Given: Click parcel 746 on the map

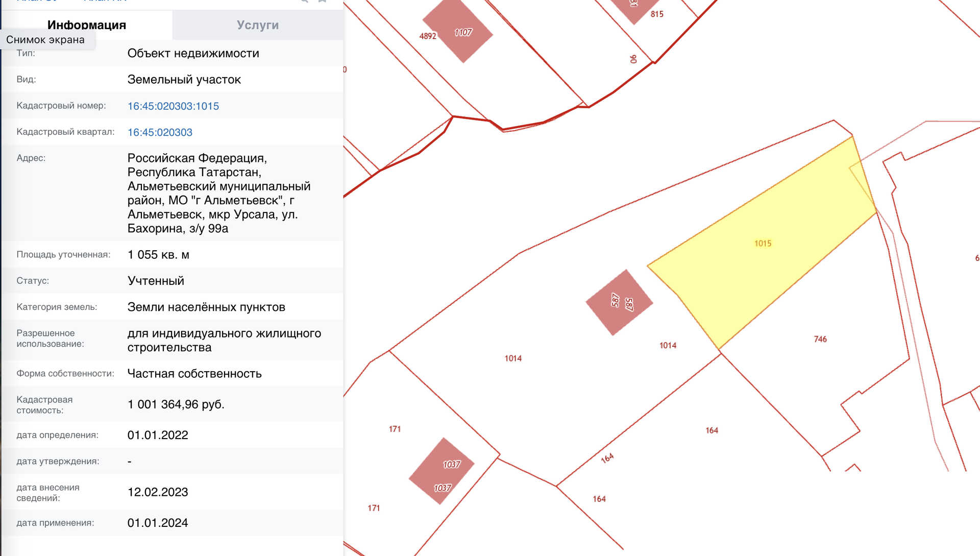Looking at the screenshot, I should 820,340.
